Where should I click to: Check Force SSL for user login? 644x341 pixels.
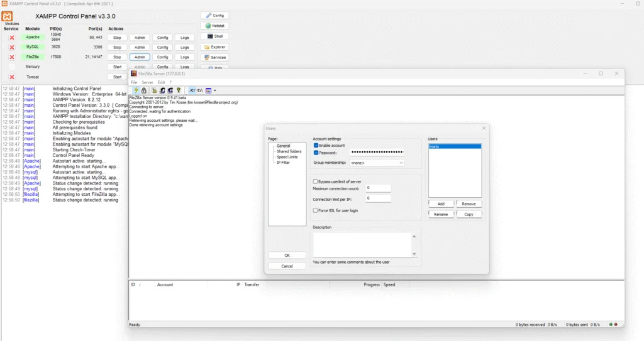point(316,210)
